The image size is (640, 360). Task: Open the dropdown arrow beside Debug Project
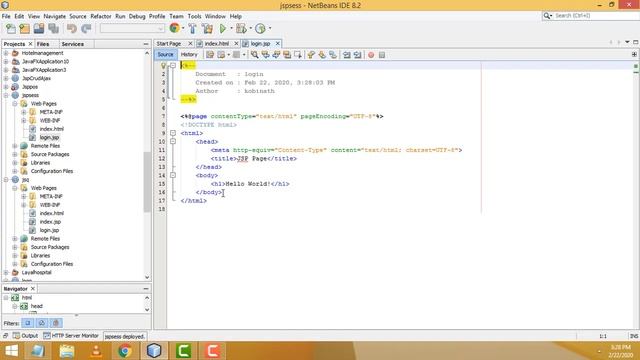pyautogui.click(x=250, y=28)
